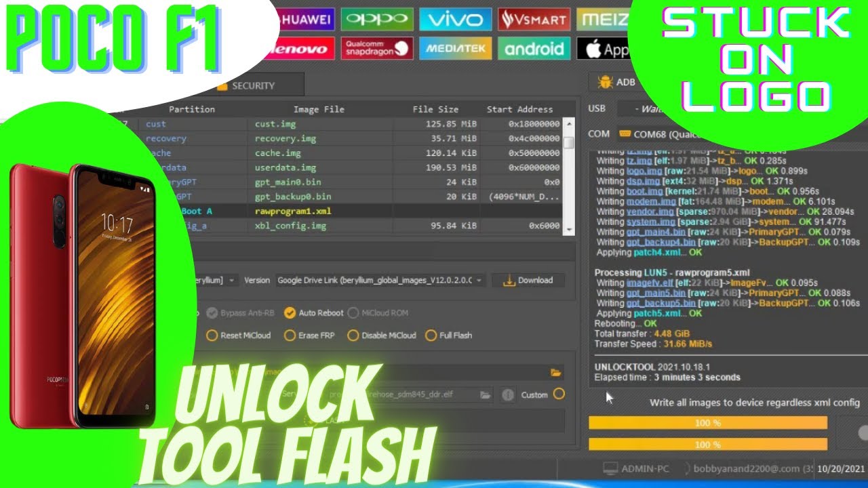Sort by the Start Address column header
Viewport: 868px width, 488px height.
coord(519,109)
